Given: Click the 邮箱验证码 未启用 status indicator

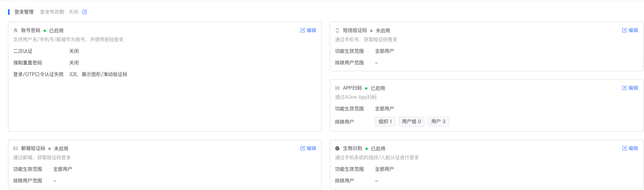Looking at the screenshot, I should pyautogui.click(x=59, y=149).
